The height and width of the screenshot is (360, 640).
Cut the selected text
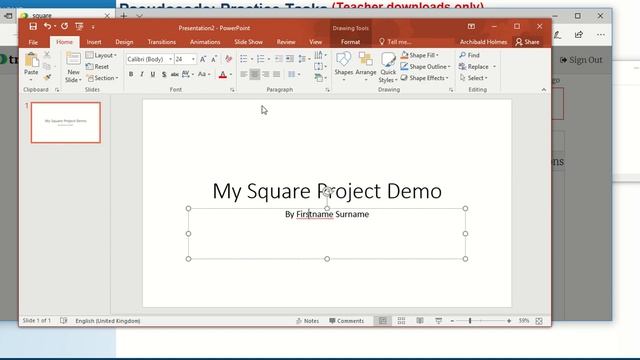coord(47,55)
